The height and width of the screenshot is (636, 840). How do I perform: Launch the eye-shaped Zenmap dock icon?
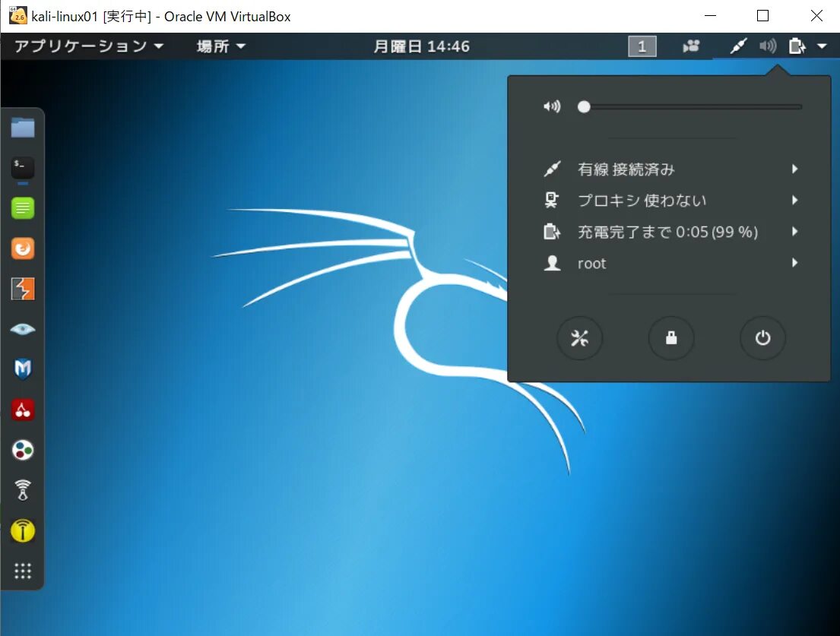pos(23,329)
